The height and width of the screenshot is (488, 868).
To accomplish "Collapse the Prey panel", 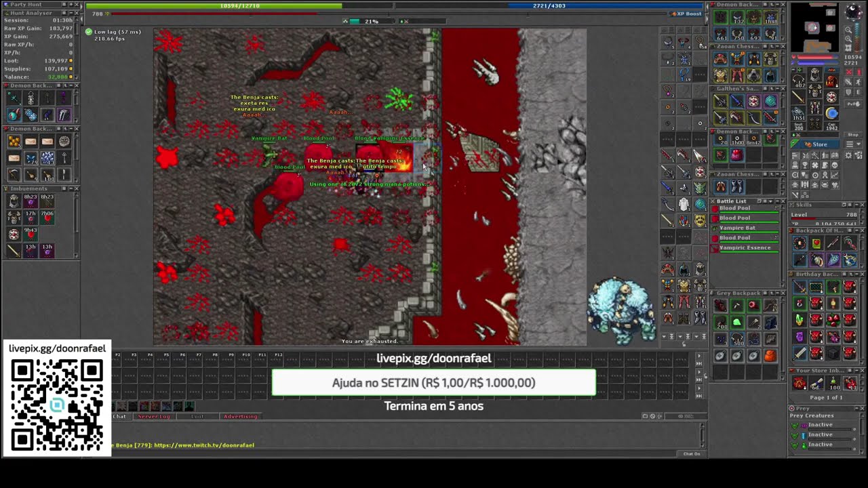I will click(x=856, y=409).
